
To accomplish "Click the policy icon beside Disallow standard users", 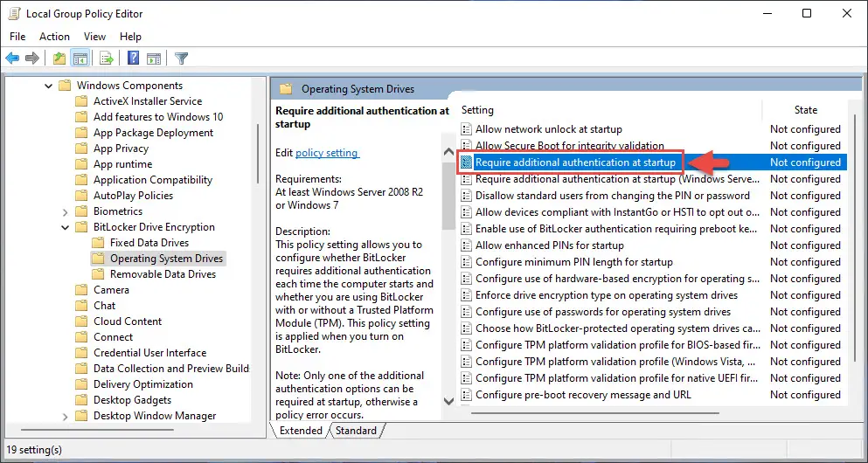I will tap(466, 196).
